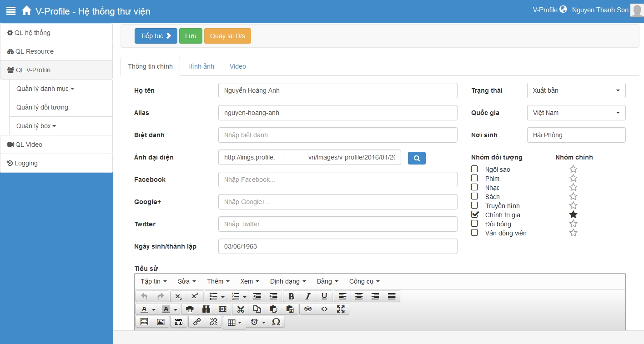This screenshot has width=644, height=344.
Task: Enable the Nhạc group checkbox
Action: 474,187
